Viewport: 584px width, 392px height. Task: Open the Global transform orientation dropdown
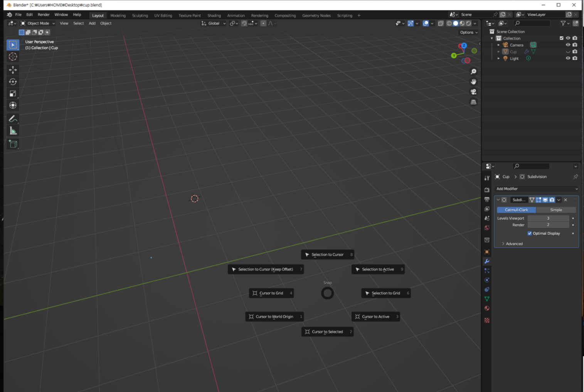click(214, 23)
